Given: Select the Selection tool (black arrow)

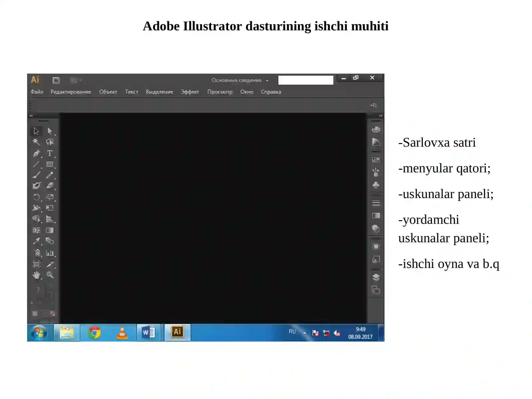Looking at the screenshot, I should (36, 131).
